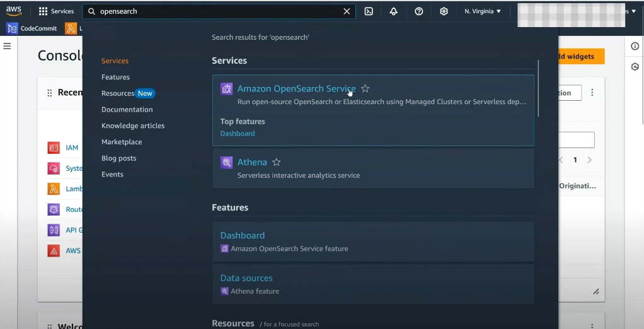Open the CodeCommit favorite shortcut
Viewport: 644px width, 329px height.
click(32, 28)
